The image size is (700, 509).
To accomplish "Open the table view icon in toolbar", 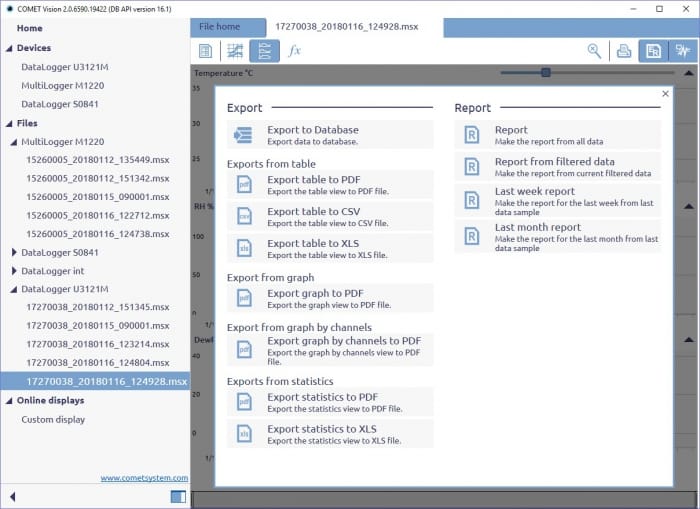I will [206, 51].
